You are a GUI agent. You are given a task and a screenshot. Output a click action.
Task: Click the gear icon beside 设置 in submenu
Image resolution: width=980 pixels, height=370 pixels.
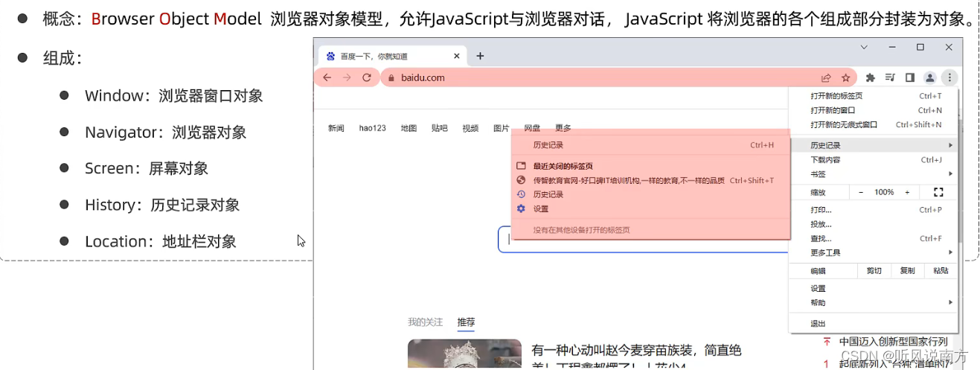pyautogui.click(x=521, y=208)
